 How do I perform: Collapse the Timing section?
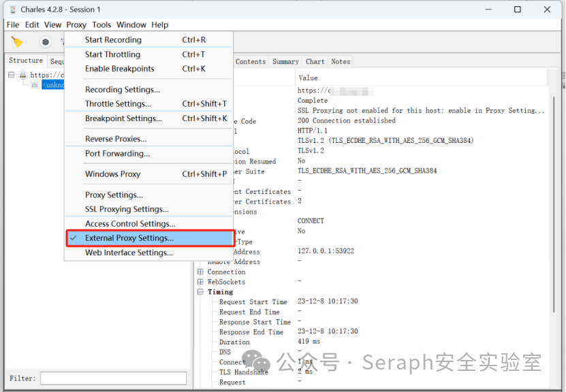pos(200,292)
